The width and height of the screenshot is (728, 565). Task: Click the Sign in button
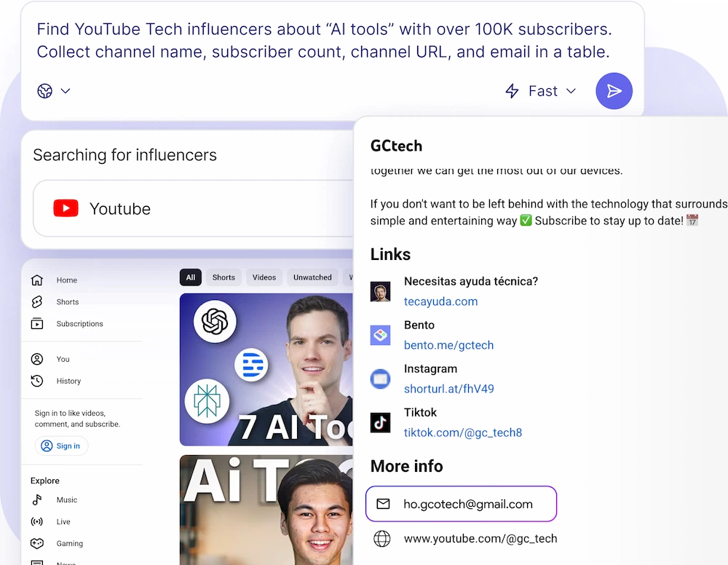pyautogui.click(x=61, y=446)
